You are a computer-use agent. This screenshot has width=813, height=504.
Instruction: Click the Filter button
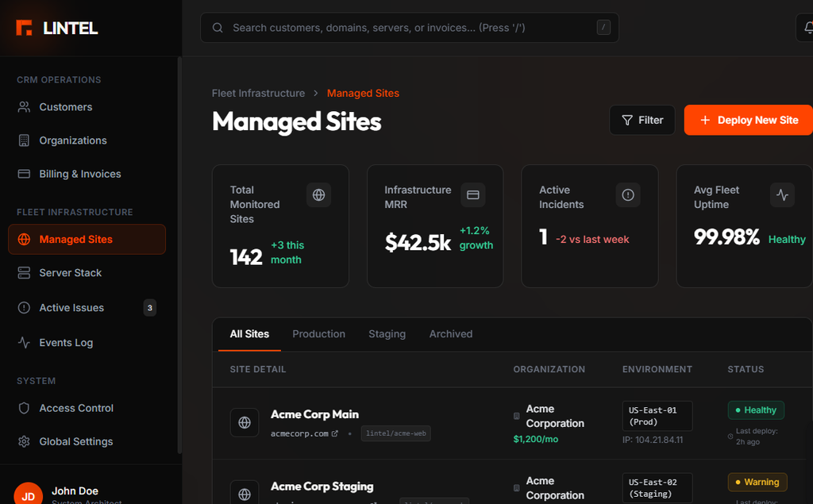[642, 121]
